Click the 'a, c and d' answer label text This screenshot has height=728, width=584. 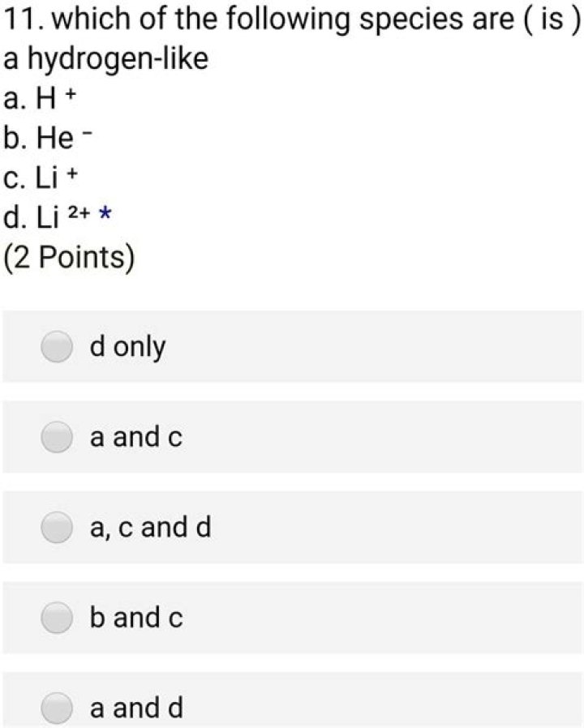(x=151, y=529)
